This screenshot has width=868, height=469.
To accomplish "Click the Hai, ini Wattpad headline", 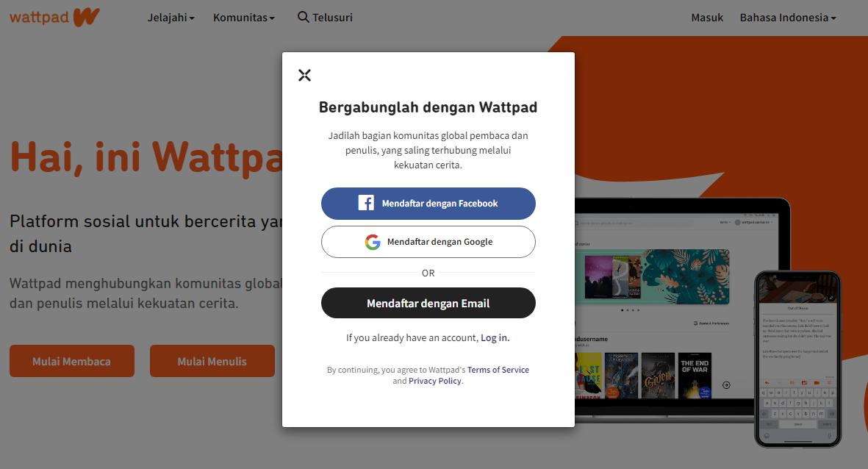I will [x=147, y=157].
